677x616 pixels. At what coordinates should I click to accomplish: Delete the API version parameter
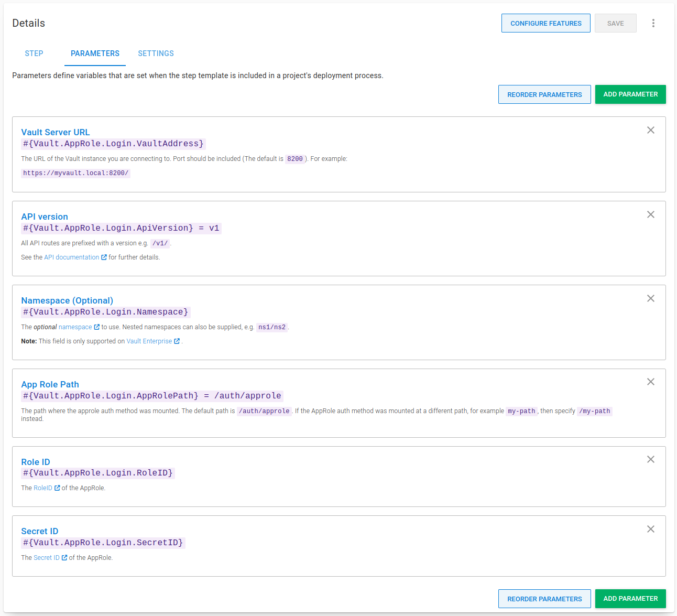tap(650, 214)
